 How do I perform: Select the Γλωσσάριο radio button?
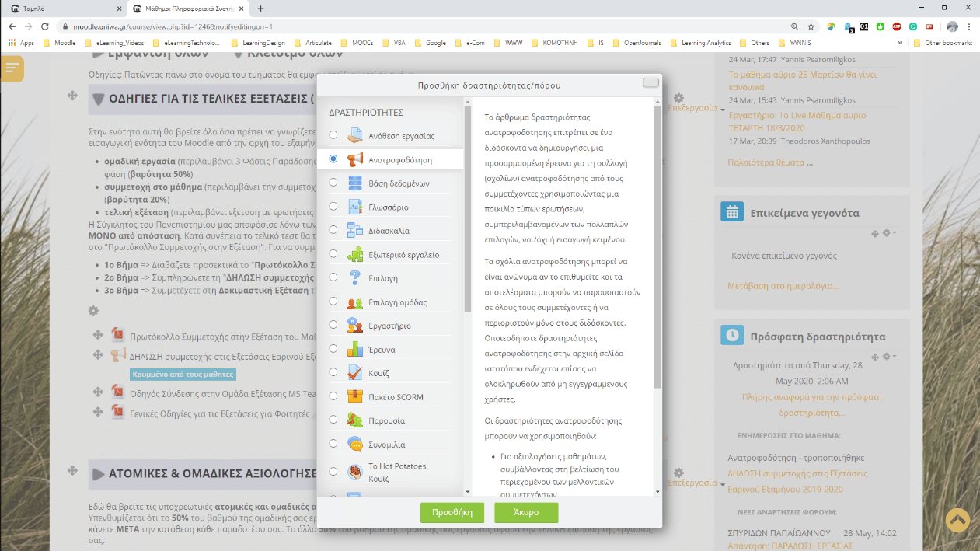coord(333,207)
